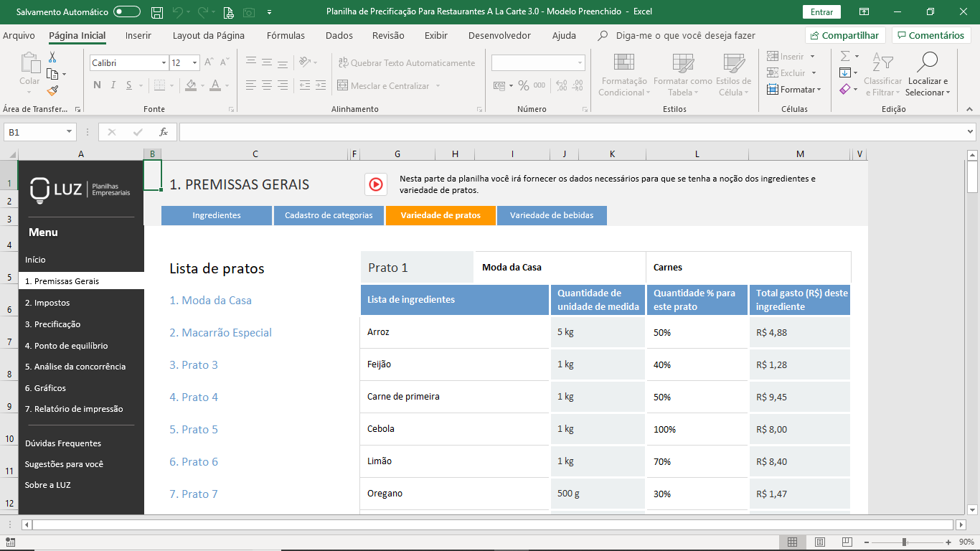Click the Save floppy disk icon
Image resolution: width=980 pixels, height=551 pixels.
pos(156,12)
